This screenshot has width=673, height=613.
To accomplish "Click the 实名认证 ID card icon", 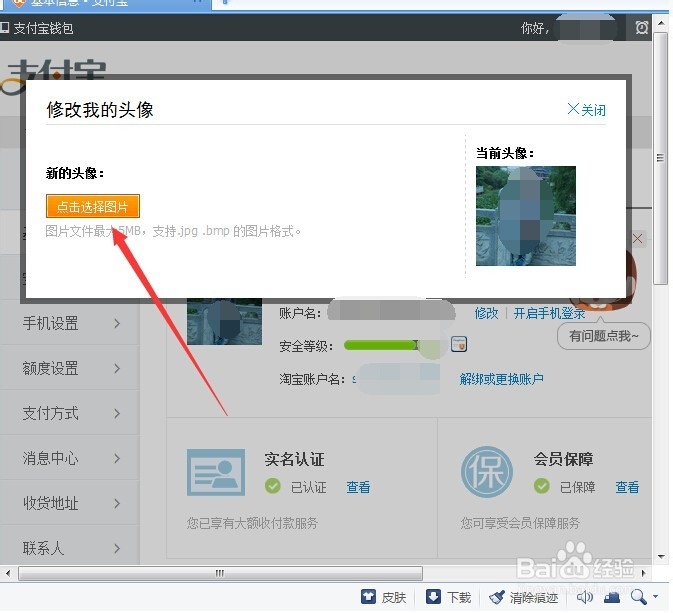I will coord(216,472).
